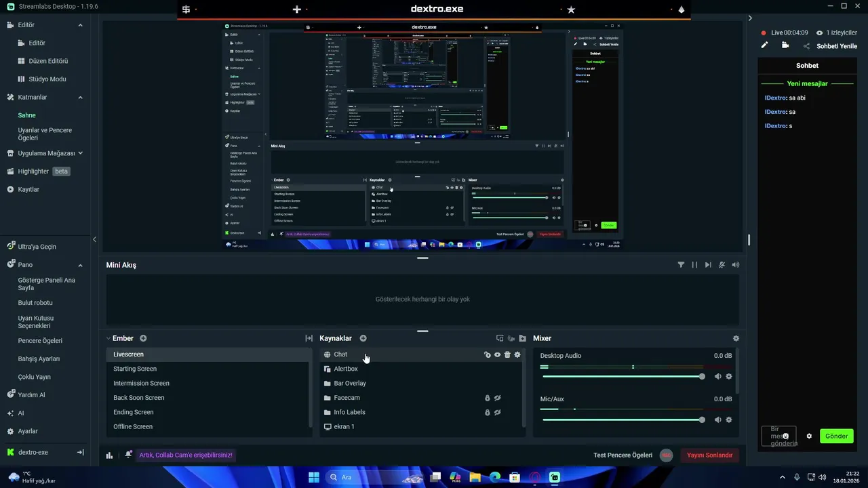Click Sohbeti Yenile link
Screen dimensions: 868x488
(x=837, y=46)
